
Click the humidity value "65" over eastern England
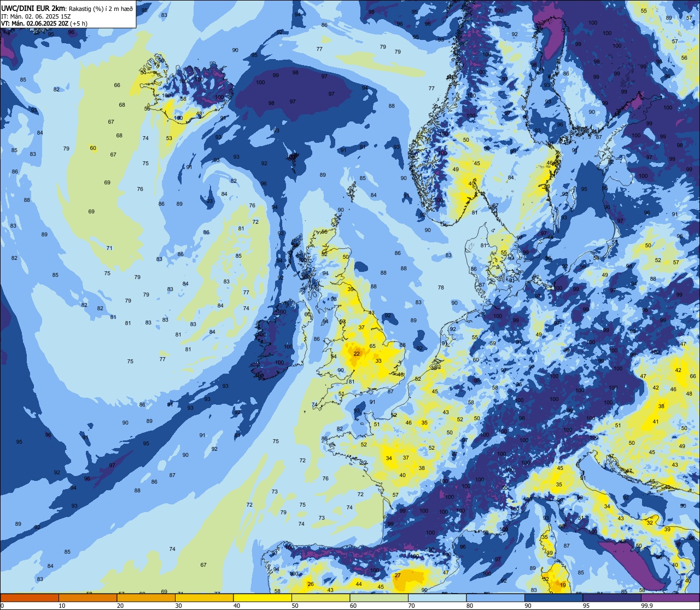pyautogui.click(x=372, y=346)
